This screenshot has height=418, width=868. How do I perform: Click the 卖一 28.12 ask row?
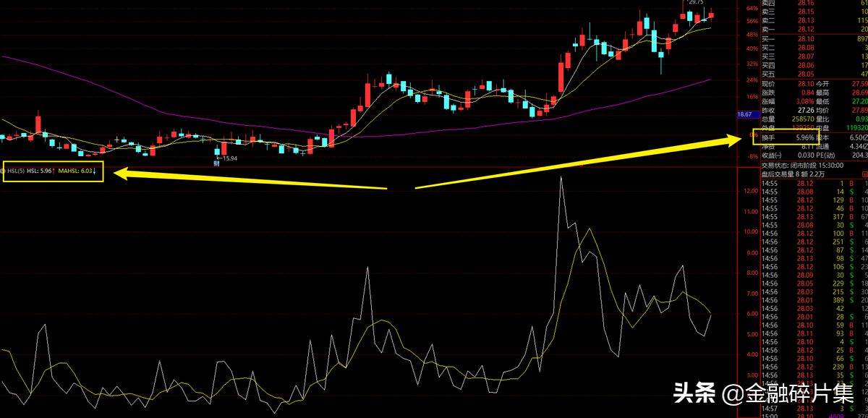(x=814, y=29)
